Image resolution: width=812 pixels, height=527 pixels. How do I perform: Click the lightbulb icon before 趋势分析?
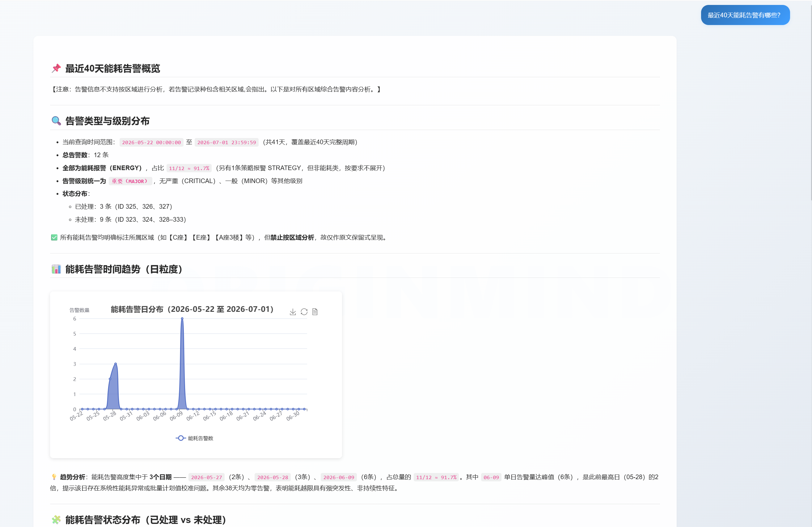(x=54, y=477)
